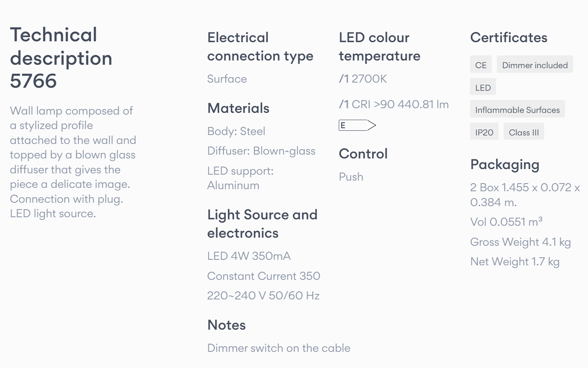
Task: Click the LED colour temperature heading
Action: pyautogui.click(x=380, y=47)
